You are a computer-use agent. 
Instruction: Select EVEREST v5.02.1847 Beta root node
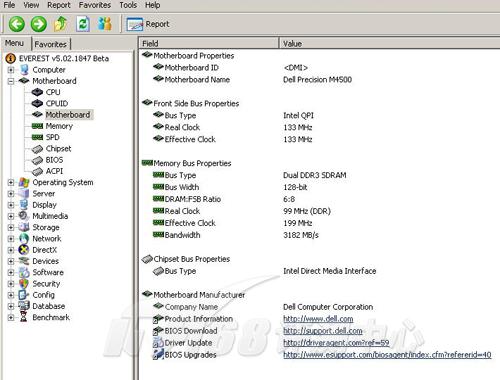64,58
